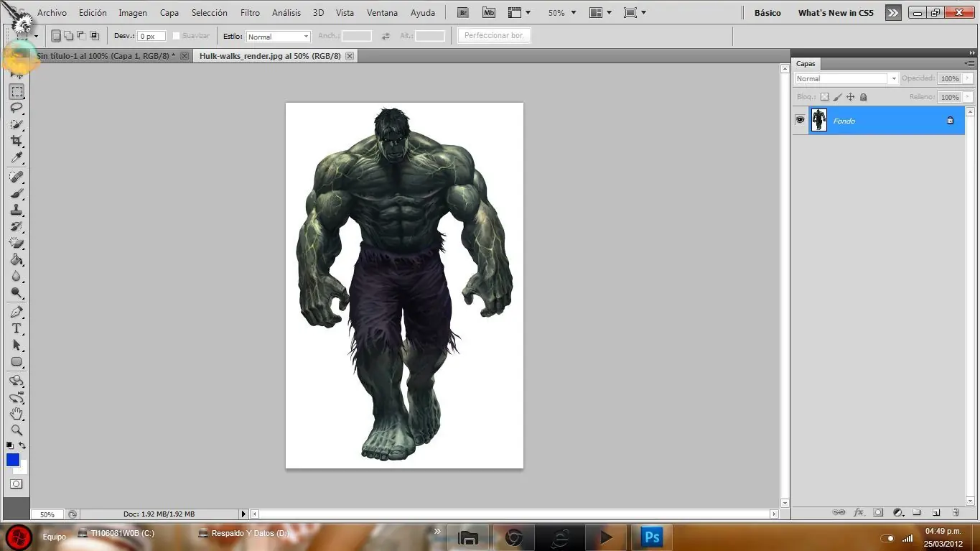Select the Rectangular Marquee tool

17,91
